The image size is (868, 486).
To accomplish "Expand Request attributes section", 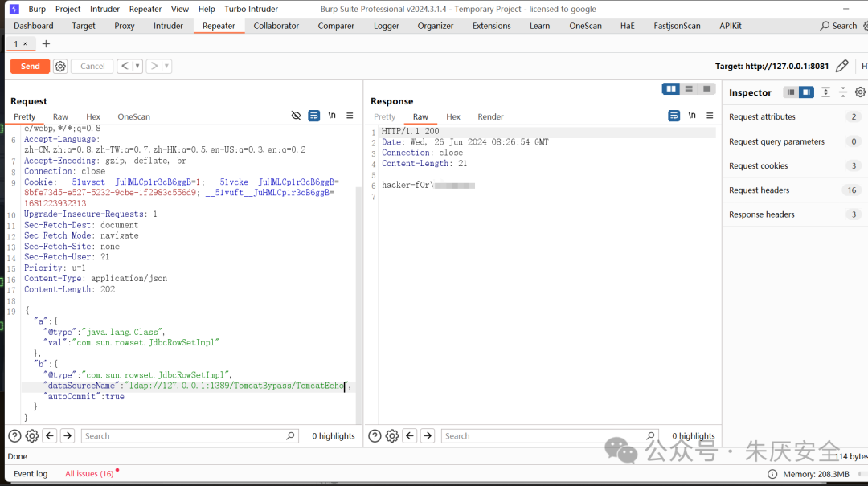I will click(x=795, y=116).
